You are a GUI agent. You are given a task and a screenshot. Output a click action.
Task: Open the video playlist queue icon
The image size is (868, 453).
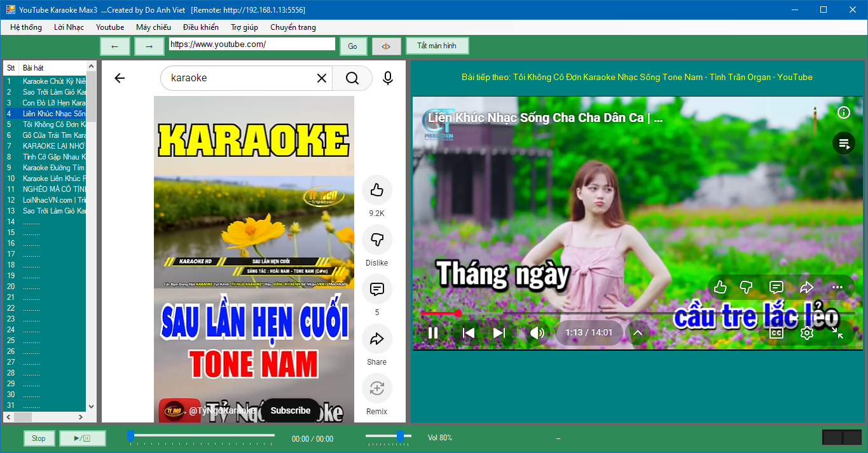click(x=844, y=144)
